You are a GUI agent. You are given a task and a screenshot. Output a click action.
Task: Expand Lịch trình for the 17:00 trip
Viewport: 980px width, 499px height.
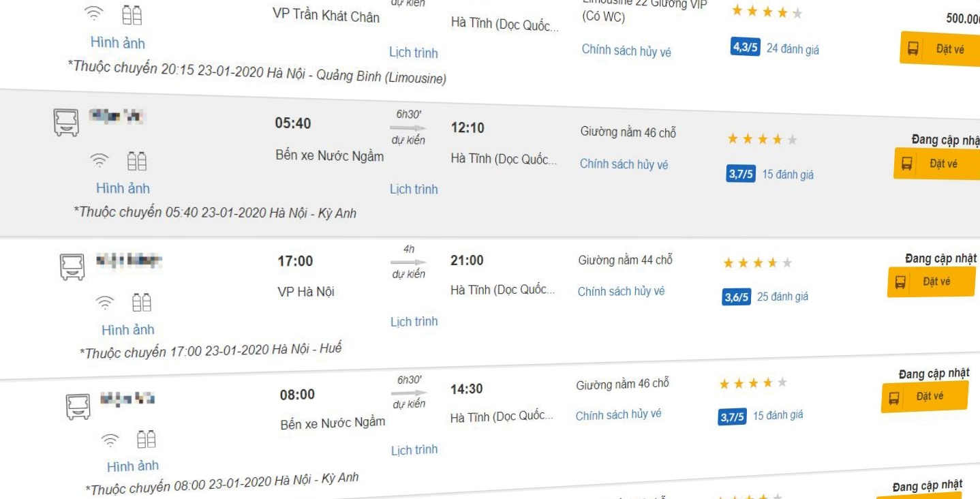click(x=414, y=322)
